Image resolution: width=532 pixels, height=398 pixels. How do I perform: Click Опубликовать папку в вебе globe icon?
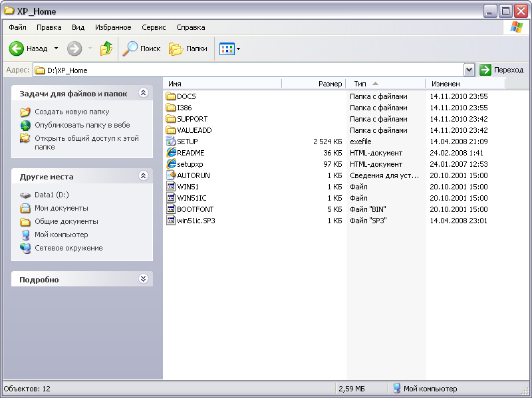25,125
